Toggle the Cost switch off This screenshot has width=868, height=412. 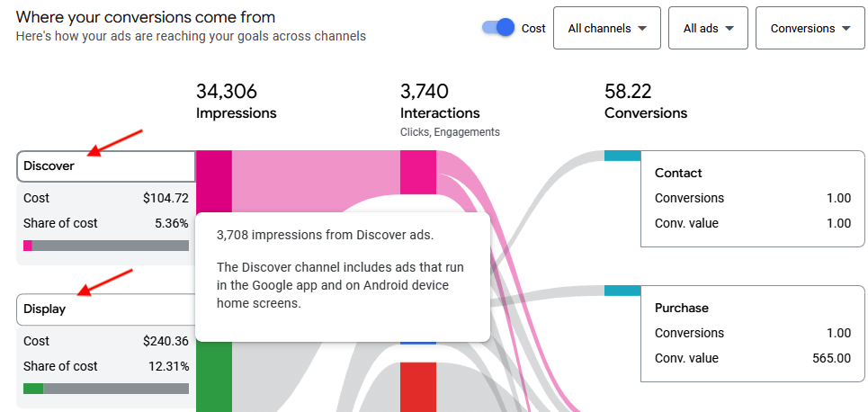(x=498, y=28)
